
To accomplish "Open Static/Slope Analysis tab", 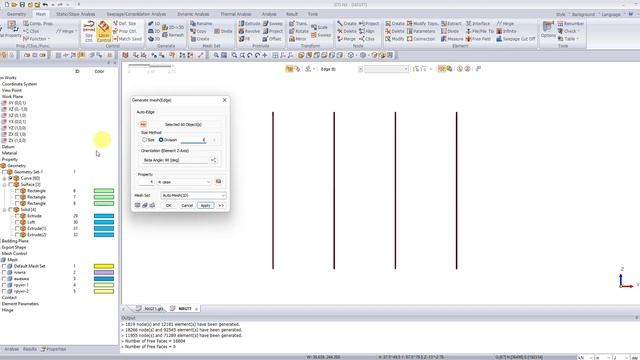I will [x=76, y=14].
